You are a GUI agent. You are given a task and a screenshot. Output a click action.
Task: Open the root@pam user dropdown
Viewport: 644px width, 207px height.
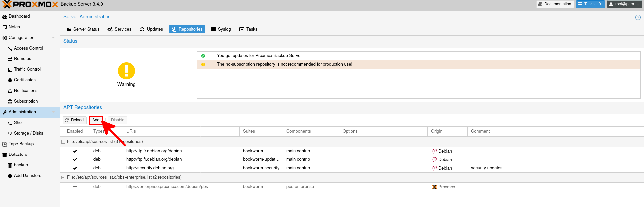[x=624, y=4]
